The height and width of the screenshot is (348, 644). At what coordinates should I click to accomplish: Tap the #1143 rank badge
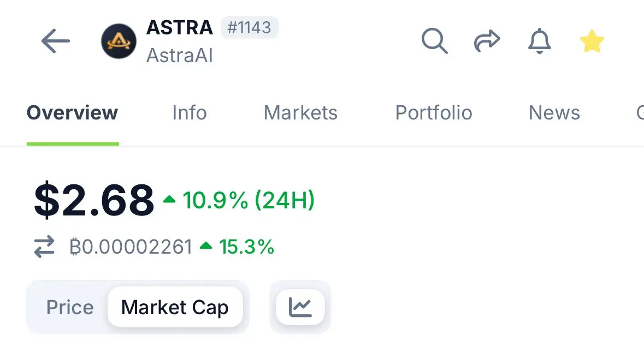(249, 27)
